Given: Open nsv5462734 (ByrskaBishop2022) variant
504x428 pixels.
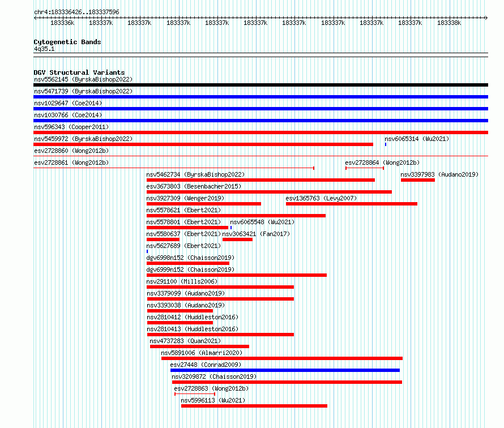Looking at the screenshot, I should point(195,174).
